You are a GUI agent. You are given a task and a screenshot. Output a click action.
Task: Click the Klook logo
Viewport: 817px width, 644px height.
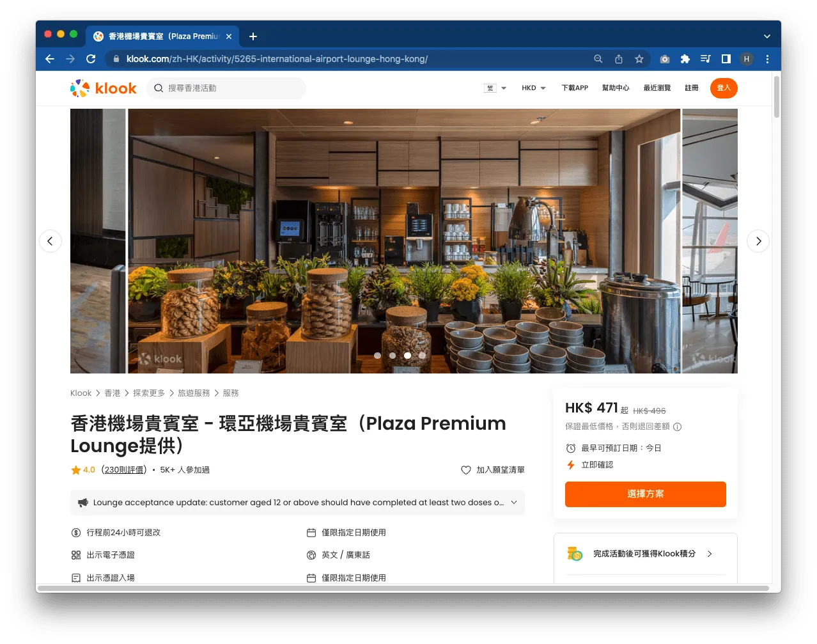coord(103,88)
